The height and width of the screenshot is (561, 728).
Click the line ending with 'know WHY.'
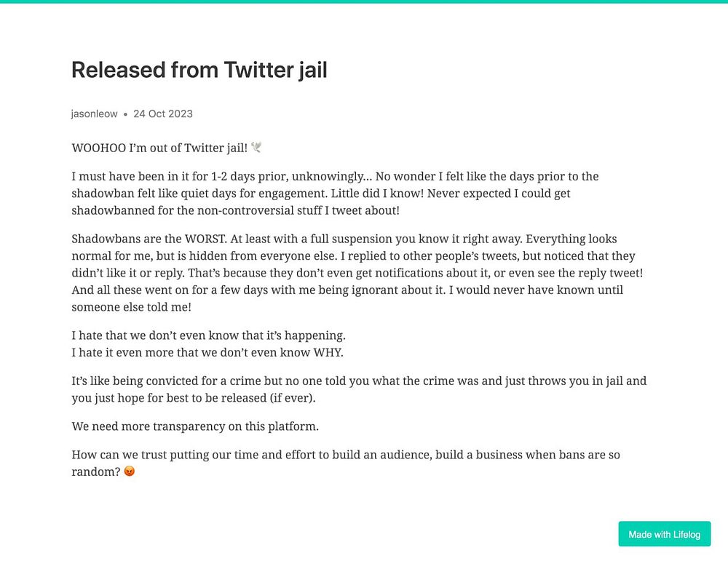207,352
